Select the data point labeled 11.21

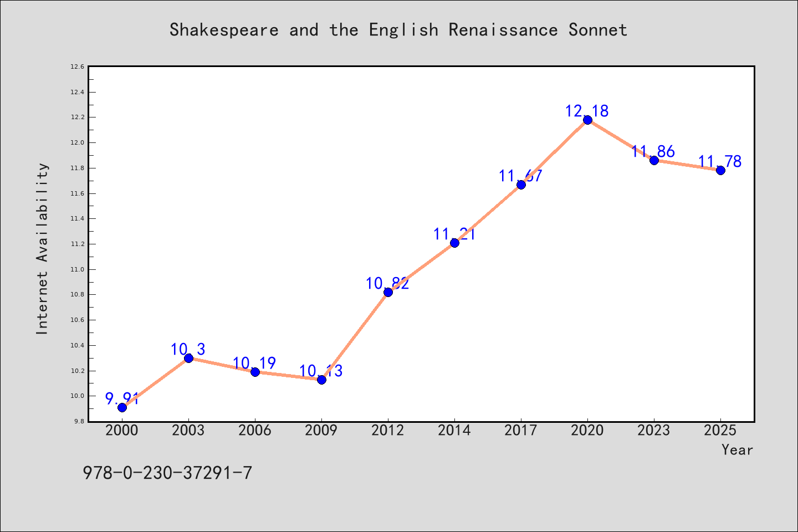click(454, 243)
